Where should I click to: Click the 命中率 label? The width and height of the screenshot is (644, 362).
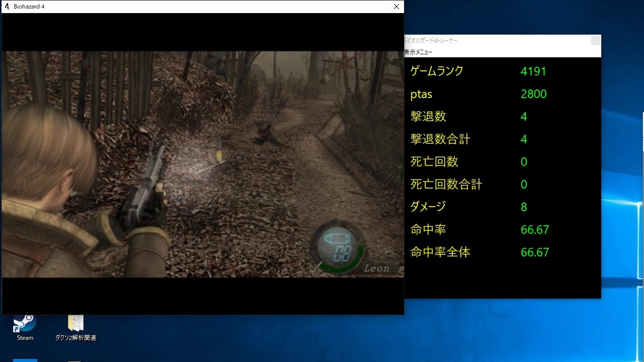point(428,229)
